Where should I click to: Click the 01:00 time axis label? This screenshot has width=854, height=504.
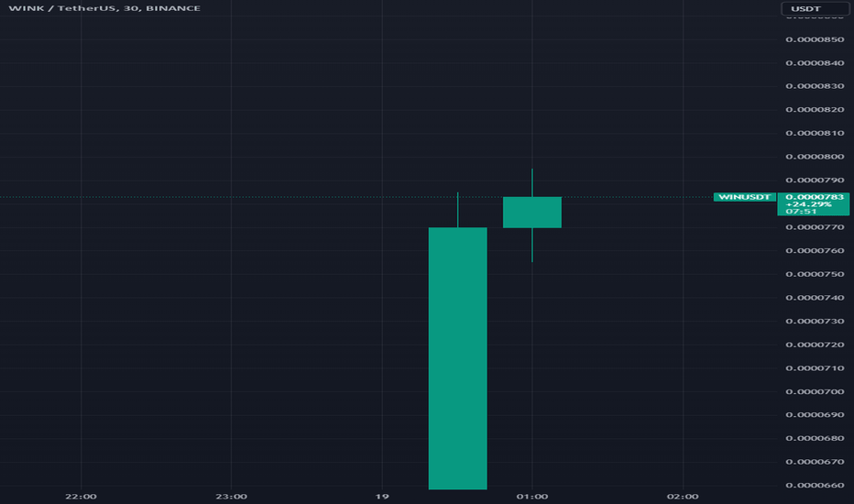532,497
